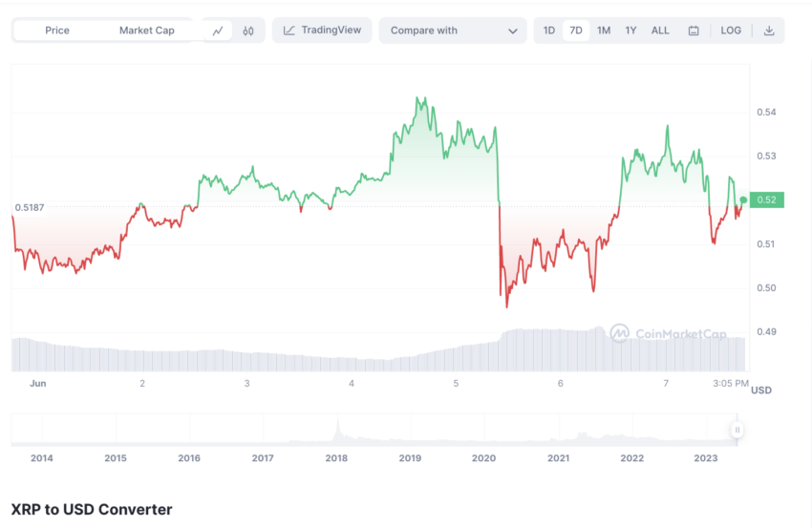Image resolution: width=812 pixels, height=528 pixels.
Task: Click the 0.52 current price label
Action: point(767,200)
